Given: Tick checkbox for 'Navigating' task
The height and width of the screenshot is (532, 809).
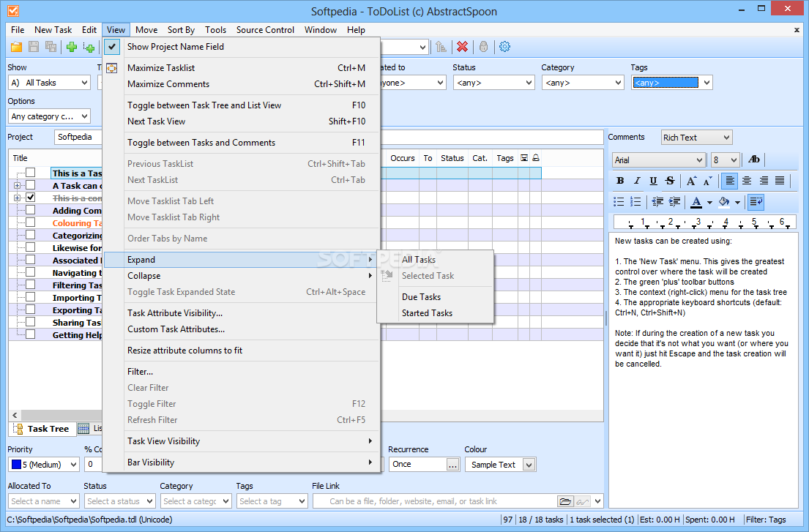Looking at the screenshot, I should click(x=31, y=272).
